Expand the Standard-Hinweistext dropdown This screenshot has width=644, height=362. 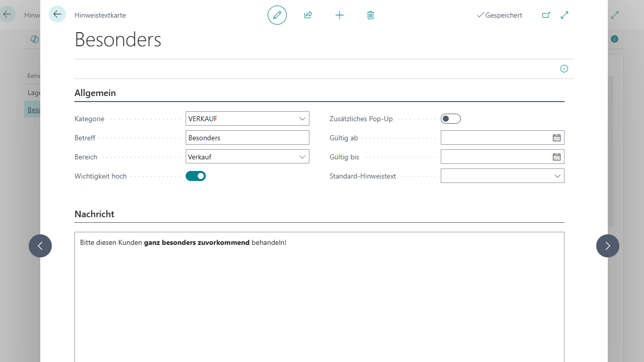click(x=557, y=176)
